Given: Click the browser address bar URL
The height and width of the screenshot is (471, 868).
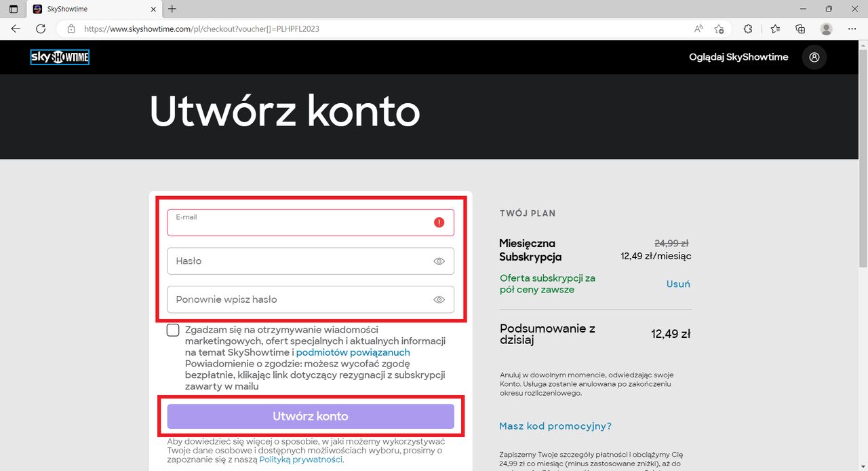Looking at the screenshot, I should point(201,29).
